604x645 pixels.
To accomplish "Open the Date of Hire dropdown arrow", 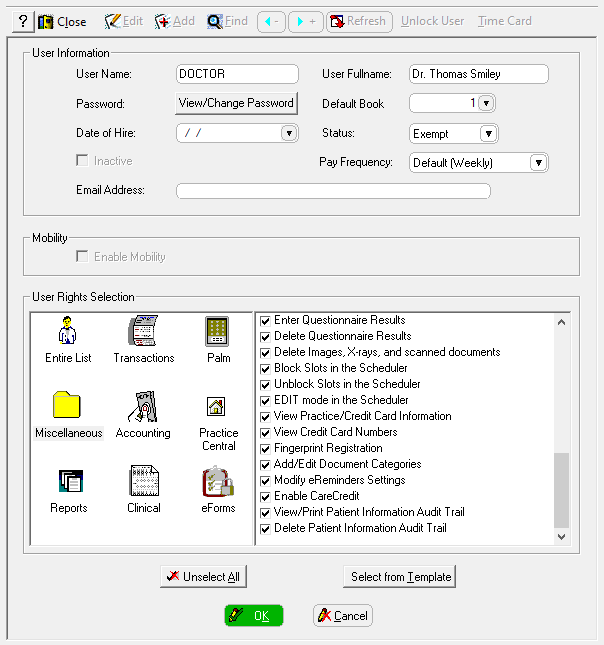I will [289, 133].
